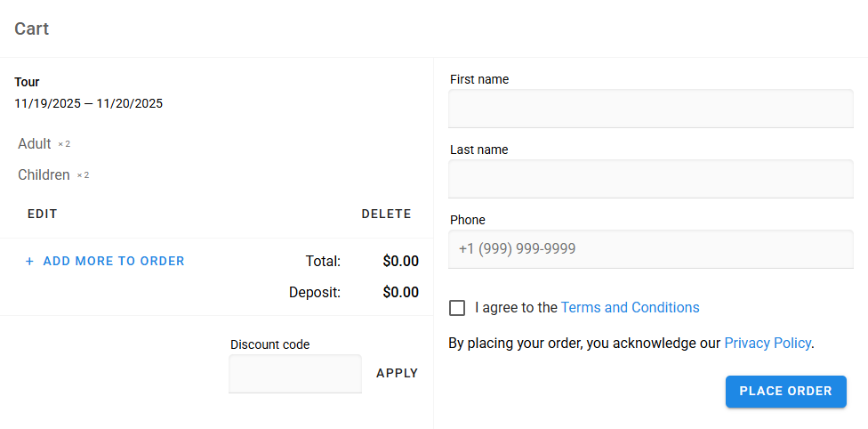
Task: Submit with the Place Order button
Action: (x=785, y=392)
